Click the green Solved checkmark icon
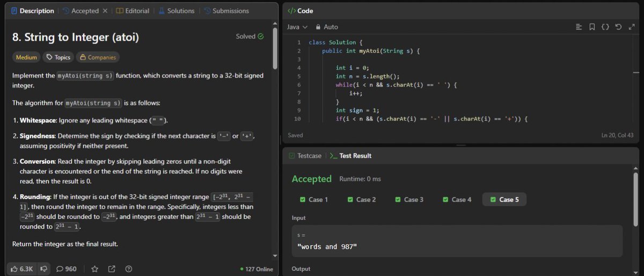644x276 pixels. click(261, 37)
